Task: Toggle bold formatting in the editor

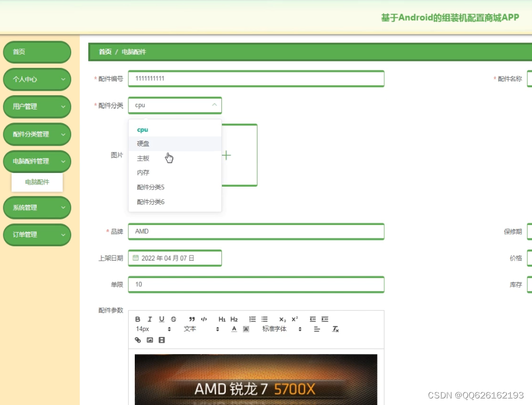Action: point(137,319)
